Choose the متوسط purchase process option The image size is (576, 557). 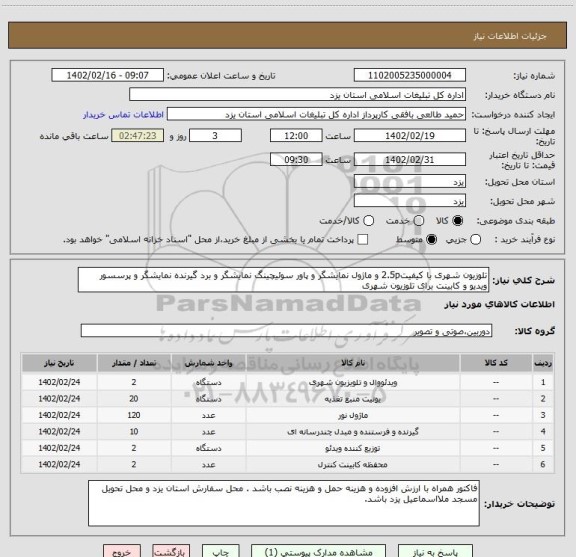431,240
